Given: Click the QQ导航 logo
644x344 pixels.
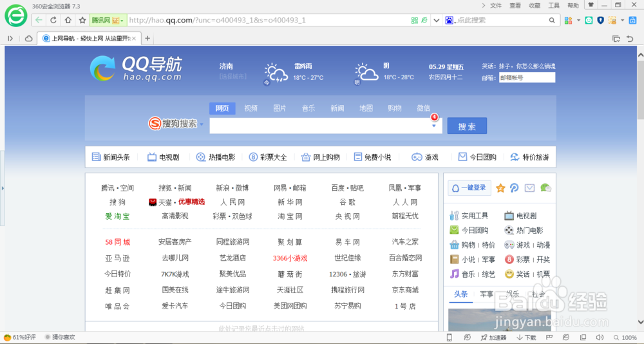Looking at the screenshot, I should pyautogui.click(x=136, y=68).
